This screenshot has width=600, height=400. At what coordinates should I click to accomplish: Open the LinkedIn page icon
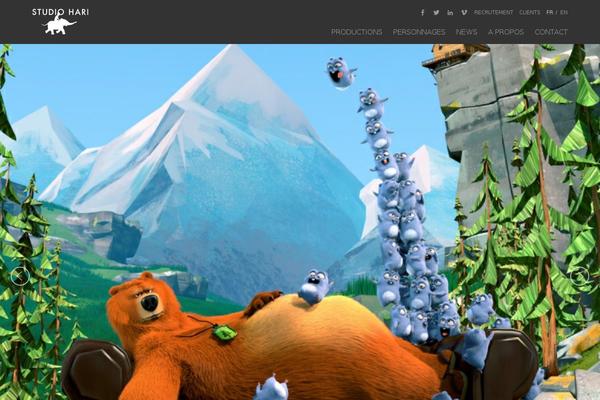pos(450,13)
